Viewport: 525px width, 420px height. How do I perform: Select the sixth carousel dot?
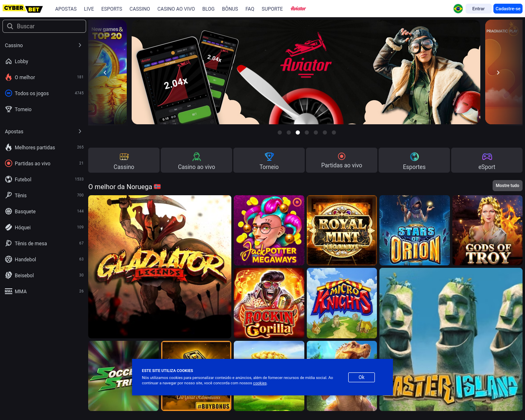coord(325,132)
